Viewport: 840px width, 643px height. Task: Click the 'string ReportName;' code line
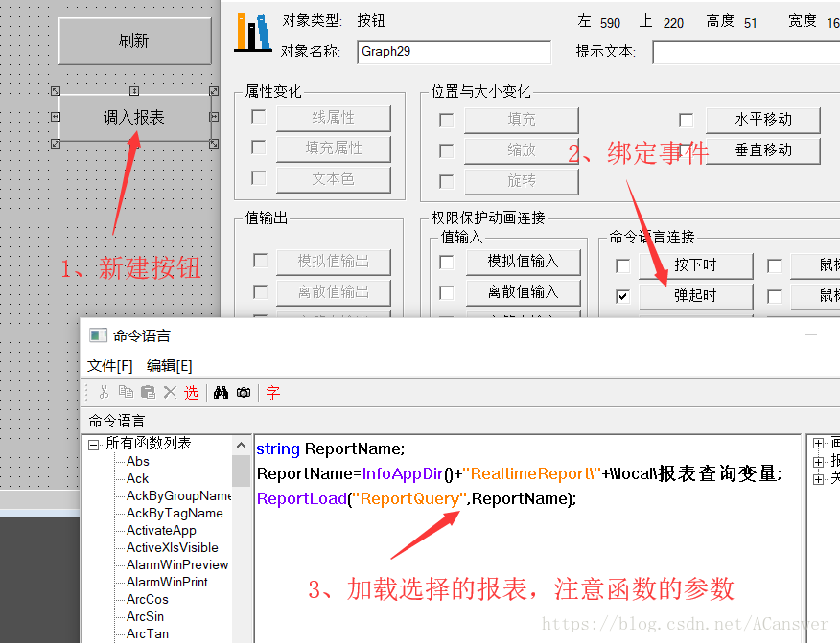pyautogui.click(x=331, y=448)
